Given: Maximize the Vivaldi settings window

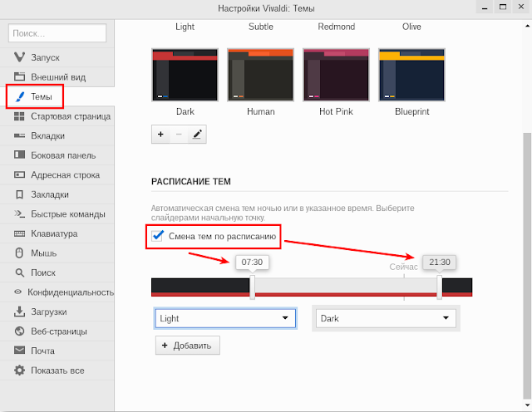Looking at the screenshot, I should (503, 7).
